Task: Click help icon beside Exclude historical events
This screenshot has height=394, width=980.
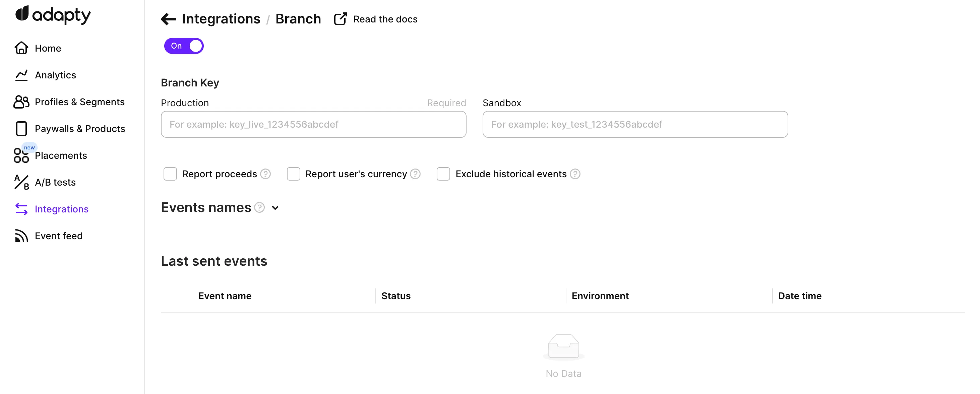Action: (x=575, y=174)
